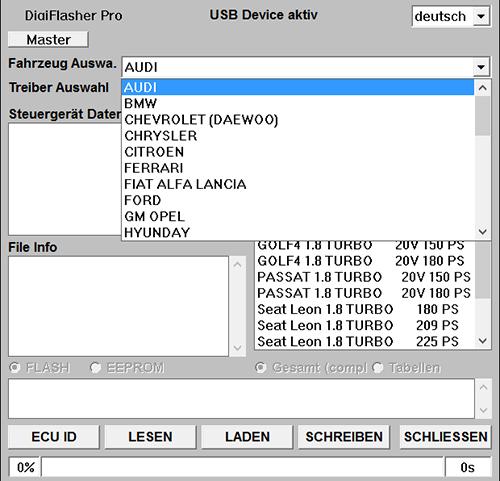
Task: Choose FERRARI in the vehicle dropdown list
Action: point(298,168)
